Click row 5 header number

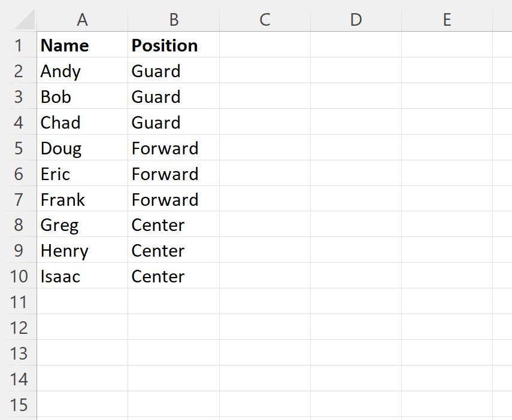(19, 148)
